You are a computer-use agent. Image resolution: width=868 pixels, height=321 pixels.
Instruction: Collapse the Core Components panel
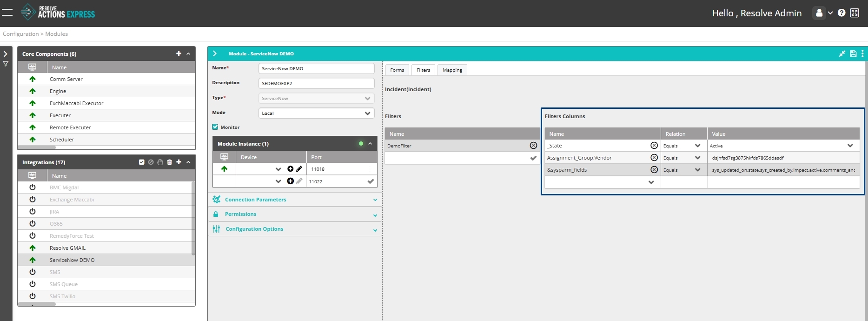pyautogui.click(x=188, y=54)
